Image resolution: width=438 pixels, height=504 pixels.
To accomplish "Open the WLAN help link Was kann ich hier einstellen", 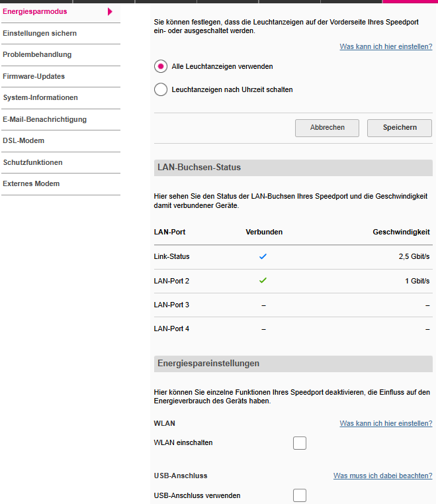I will pyautogui.click(x=386, y=423).
